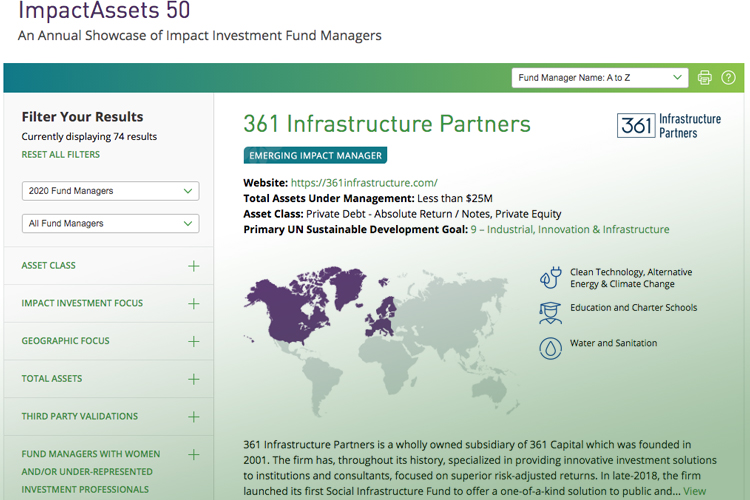Image resolution: width=750 pixels, height=500 pixels.
Task: Click the Emerging Impact Manager badge
Action: [x=315, y=156]
